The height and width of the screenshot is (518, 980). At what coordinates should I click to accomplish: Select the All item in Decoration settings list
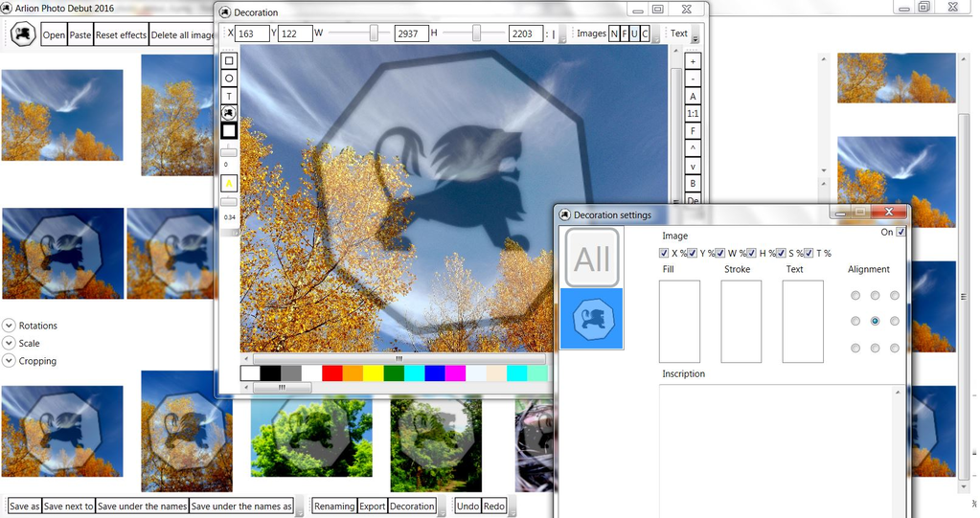coord(592,258)
